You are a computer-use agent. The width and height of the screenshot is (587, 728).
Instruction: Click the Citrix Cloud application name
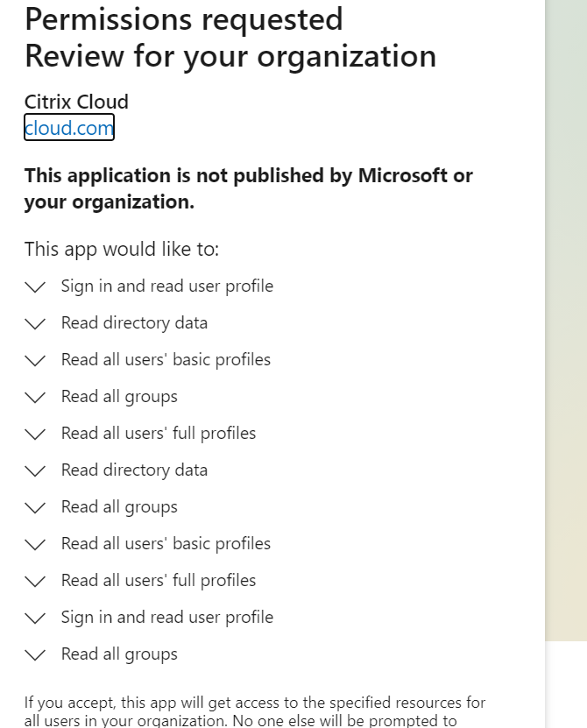pos(76,102)
